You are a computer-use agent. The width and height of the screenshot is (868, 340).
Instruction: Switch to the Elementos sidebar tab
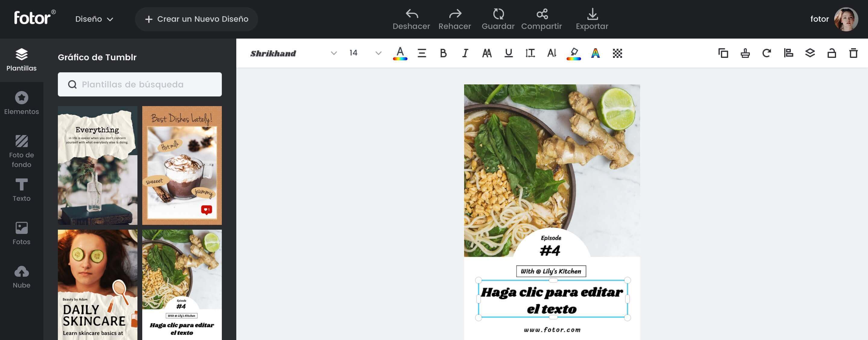pyautogui.click(x=22, y=103)
